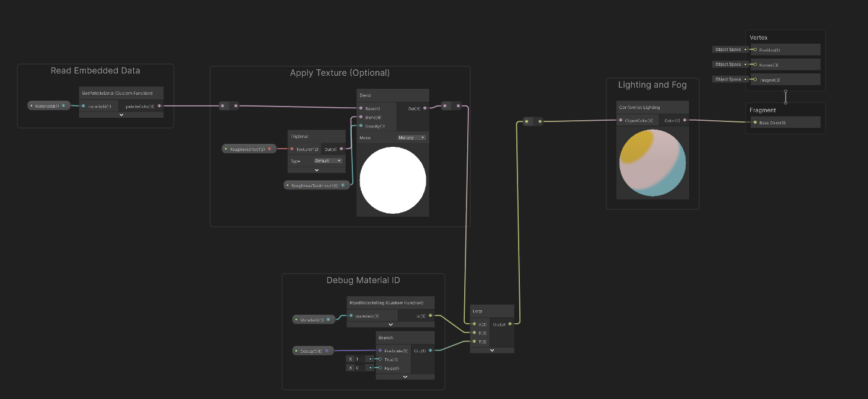Image resolution: width=868 pixels, height=399 pixels.
Task: Select the Apply Texture (Optional) group title
Action: 340,73
